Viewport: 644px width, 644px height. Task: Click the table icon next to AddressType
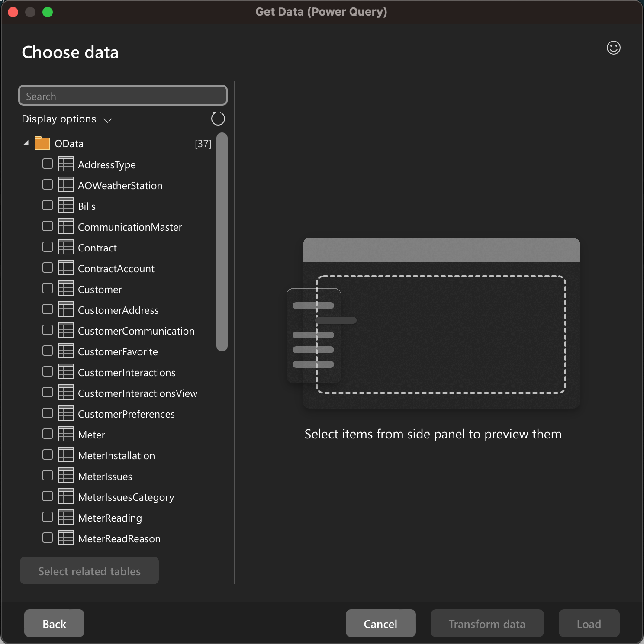click(x=66, y=164)
